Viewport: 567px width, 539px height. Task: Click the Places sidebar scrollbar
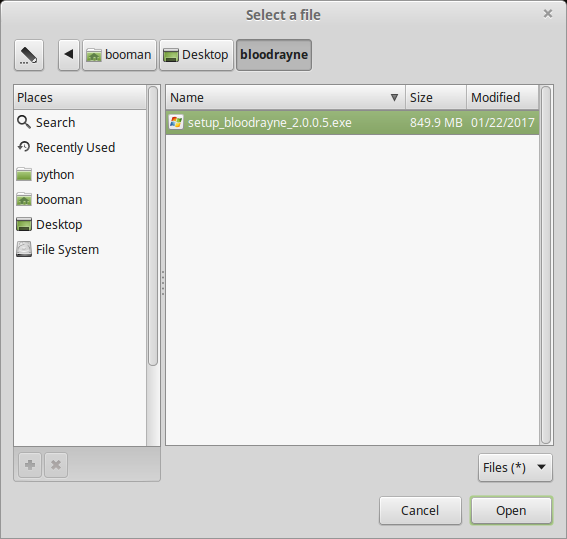[153, 226]
